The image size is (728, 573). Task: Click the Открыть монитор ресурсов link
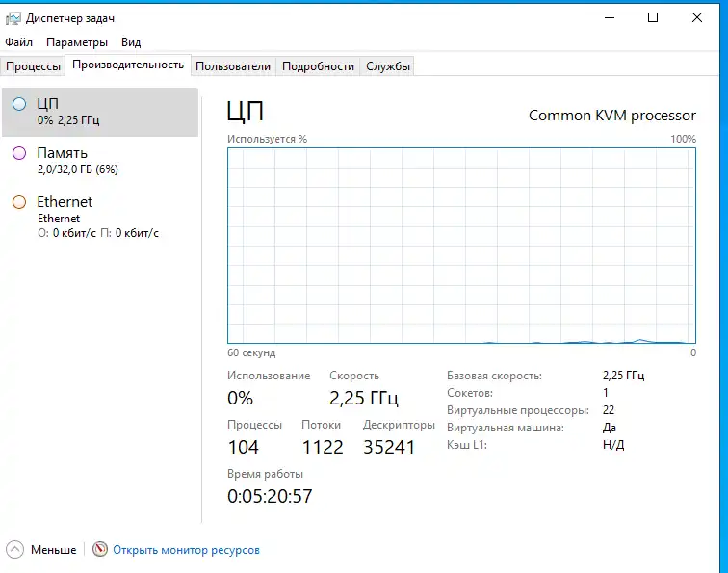(186, 550)
